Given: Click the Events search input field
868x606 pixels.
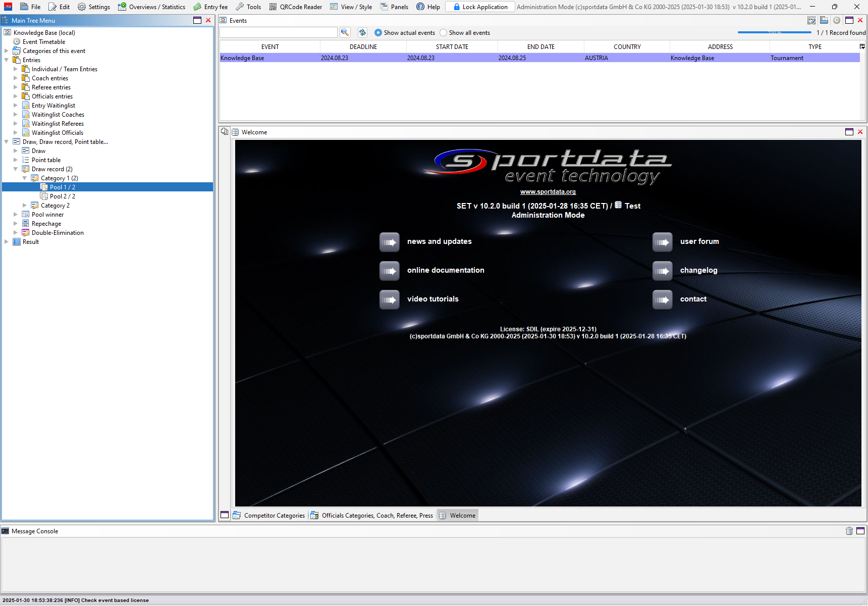Looking at the screenshot, I should coord(279,32).
